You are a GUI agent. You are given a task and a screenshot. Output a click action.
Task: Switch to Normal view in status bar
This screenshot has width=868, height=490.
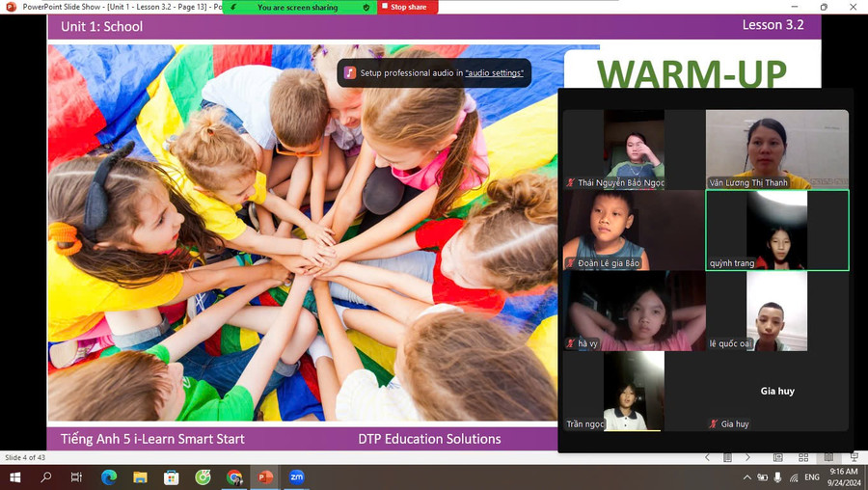pos(778,457)
